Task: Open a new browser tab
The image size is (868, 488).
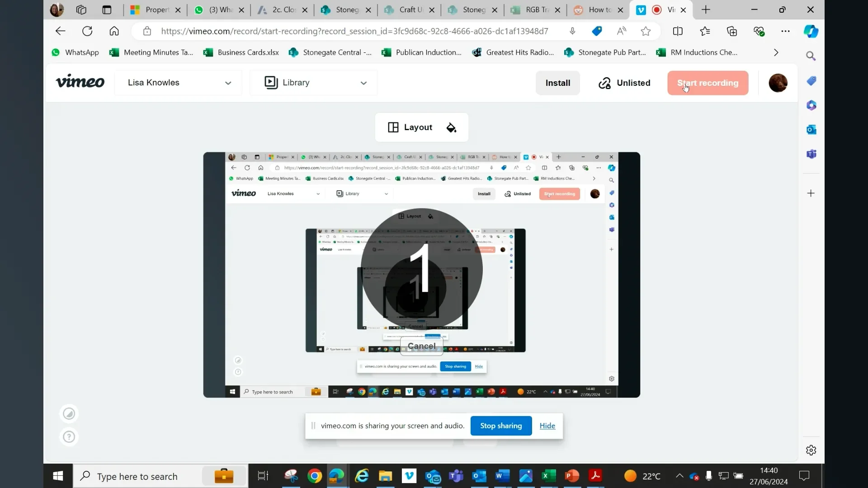Action: [x=706, y=10]
